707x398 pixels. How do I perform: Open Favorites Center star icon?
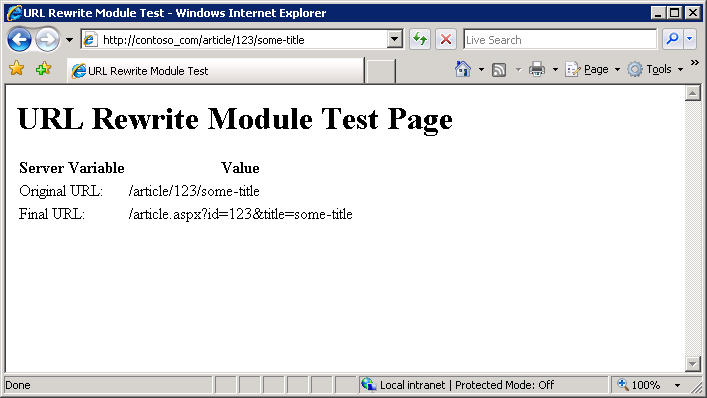click(17, 69)
